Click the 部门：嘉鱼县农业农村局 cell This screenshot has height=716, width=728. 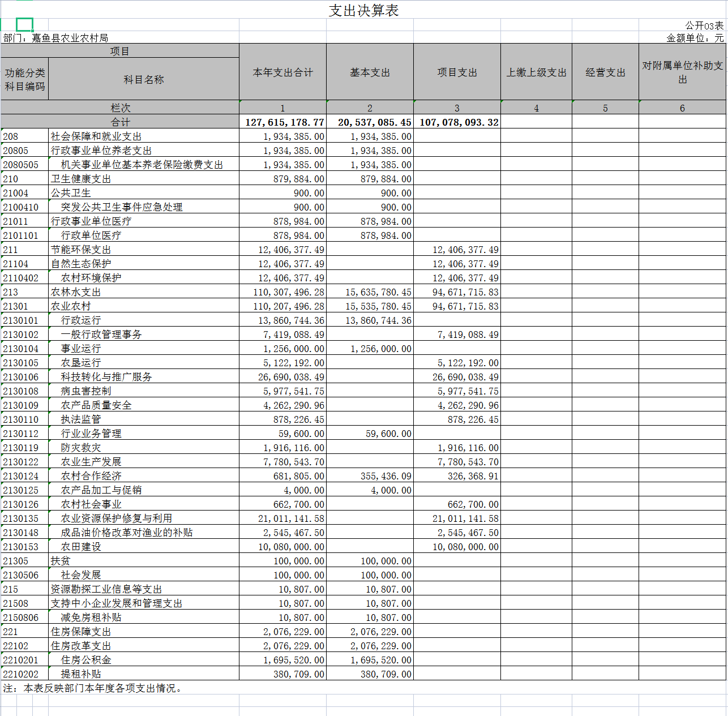[55, 38]
